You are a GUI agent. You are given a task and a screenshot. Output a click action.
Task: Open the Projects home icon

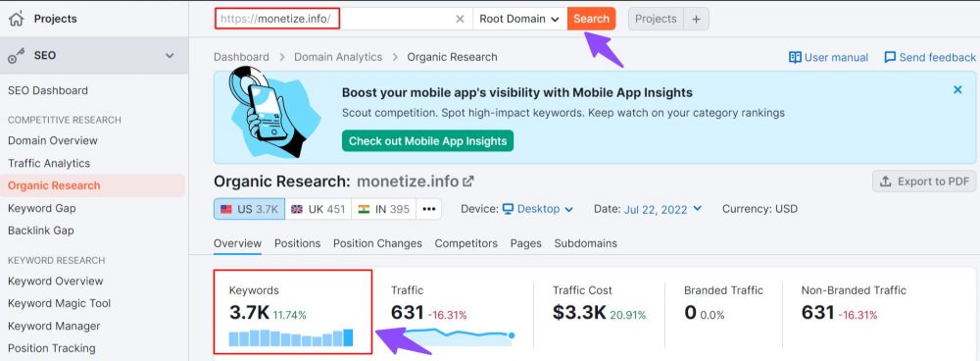click(17, 19)
